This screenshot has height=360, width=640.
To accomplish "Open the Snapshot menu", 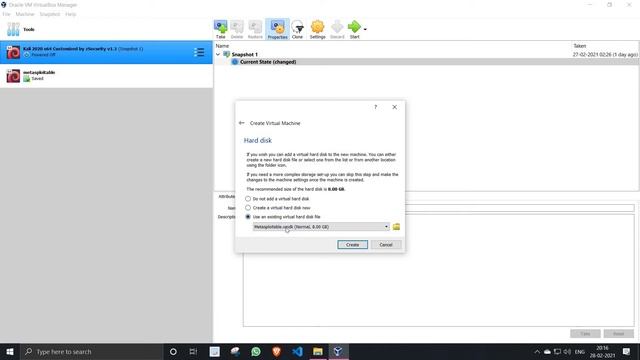I will (x=50, y=14).
